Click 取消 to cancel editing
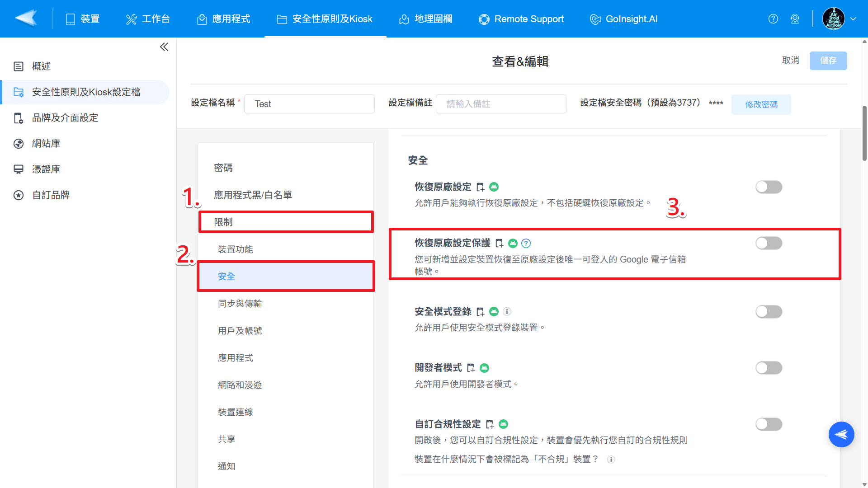 tap(790, 60)
